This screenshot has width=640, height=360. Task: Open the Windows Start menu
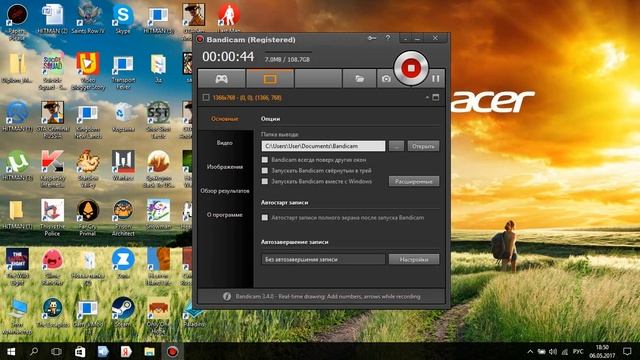[11, 351]
